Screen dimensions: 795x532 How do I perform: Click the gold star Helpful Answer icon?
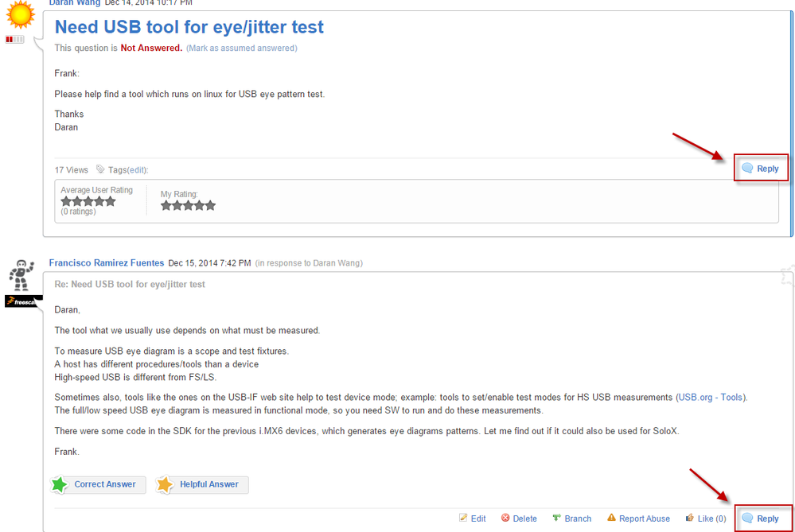click(x=165, y=484)
